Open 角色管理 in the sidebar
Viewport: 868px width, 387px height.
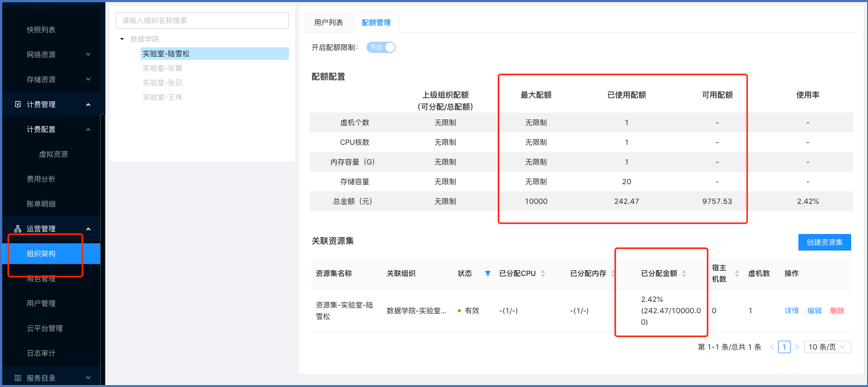pyautogui.click(x=41, y=278)
